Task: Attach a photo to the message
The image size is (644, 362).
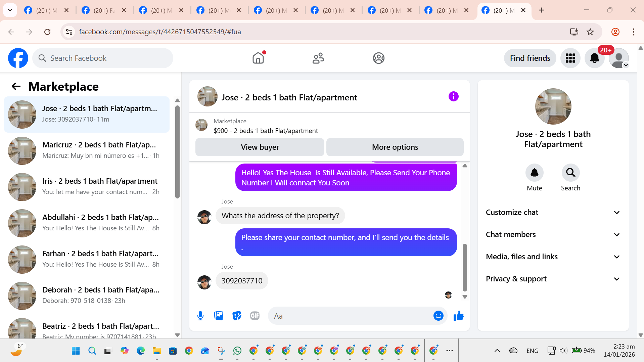Action: (219, 316)
